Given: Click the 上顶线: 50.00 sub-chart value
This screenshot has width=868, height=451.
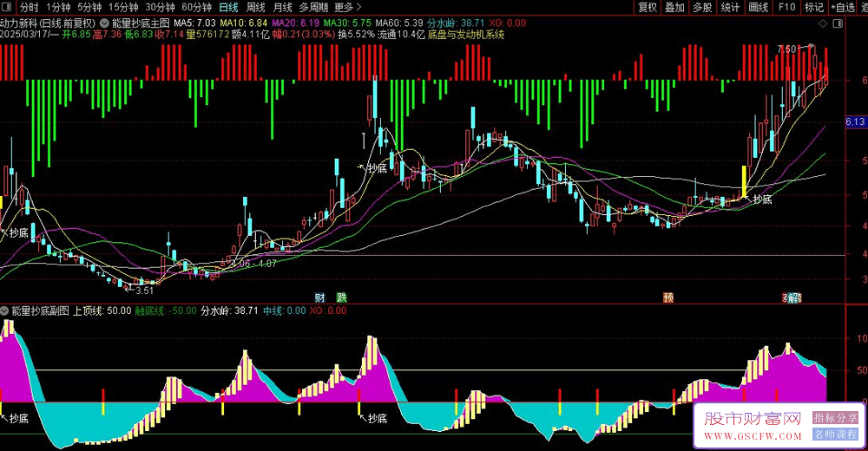Looking at the screenshot, I should 102,310.
